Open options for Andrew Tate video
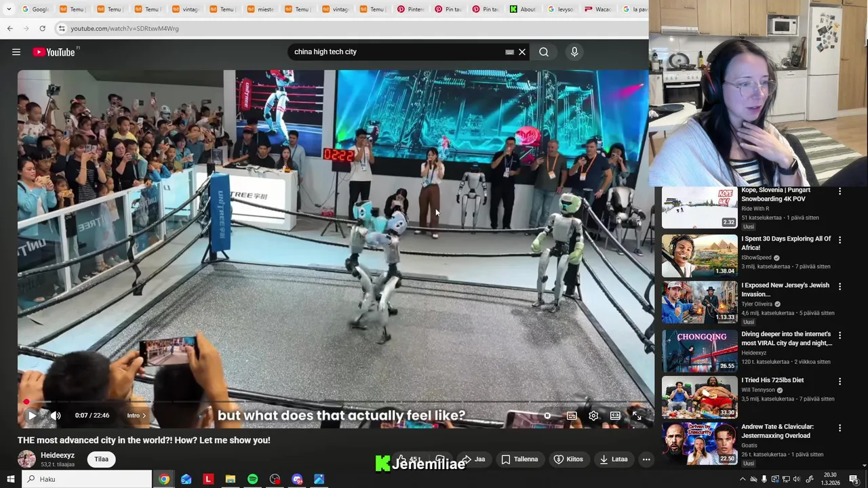Image resolution: width=868 pixels, height=488 pixels. 840,428
